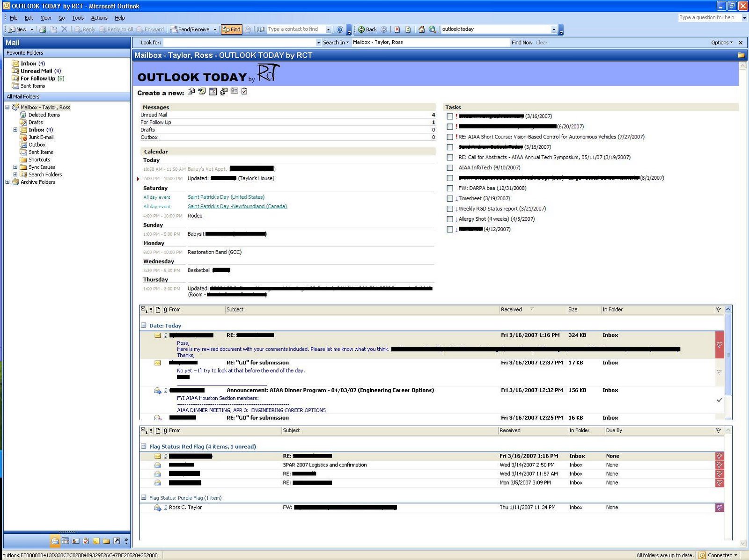The image size is (749, 560).
Task: Expand the Sync Issues folder
Action: pos(15,167)
